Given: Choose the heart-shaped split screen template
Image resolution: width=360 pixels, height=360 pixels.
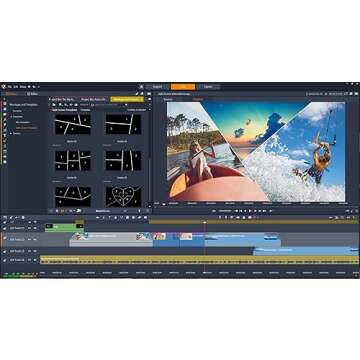Looking at the screenshot, I should coord(123,196).
